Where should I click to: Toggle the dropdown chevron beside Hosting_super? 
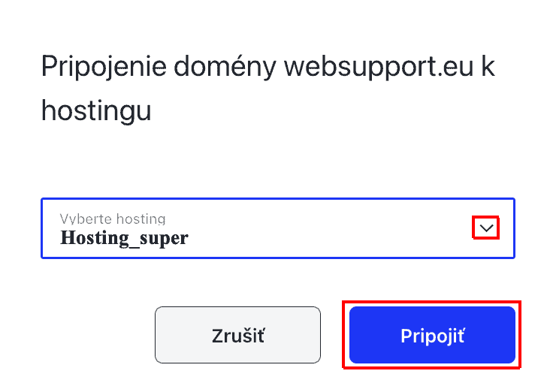[487, 228]
